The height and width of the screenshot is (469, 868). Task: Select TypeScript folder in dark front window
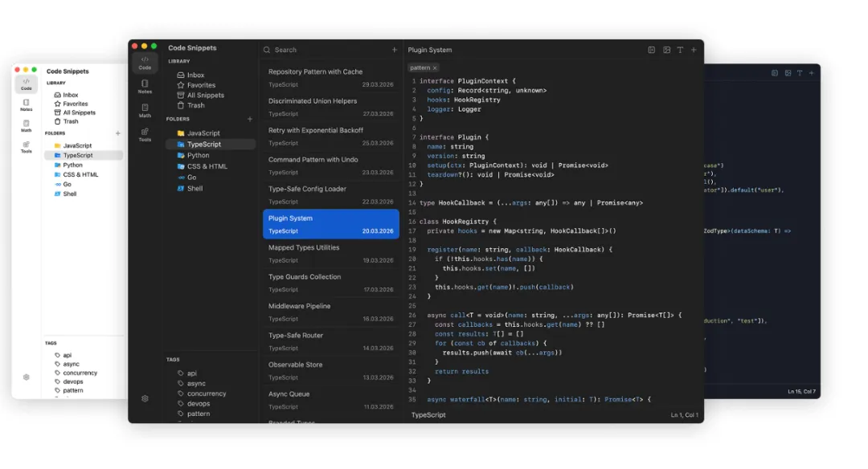coord(211,145)
